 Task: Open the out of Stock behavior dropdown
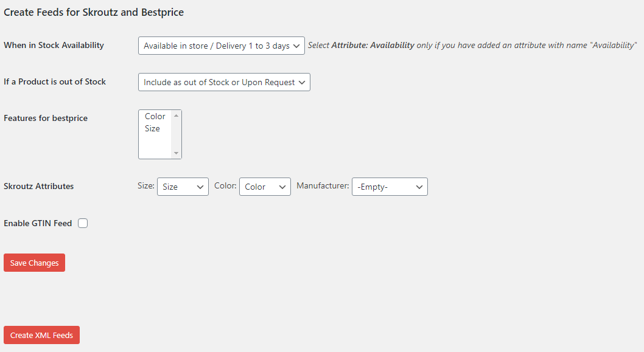tap(224, 82)
